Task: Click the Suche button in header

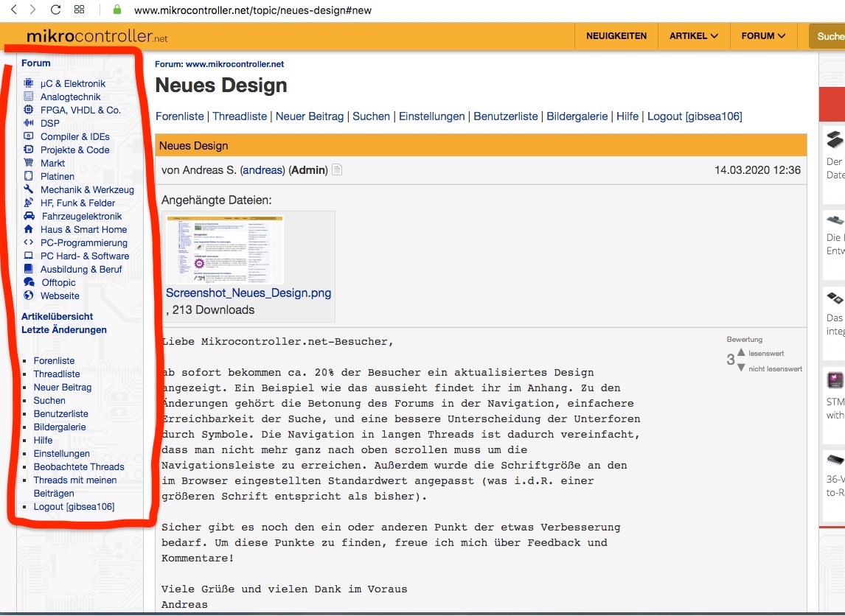Action: point(828,36)
